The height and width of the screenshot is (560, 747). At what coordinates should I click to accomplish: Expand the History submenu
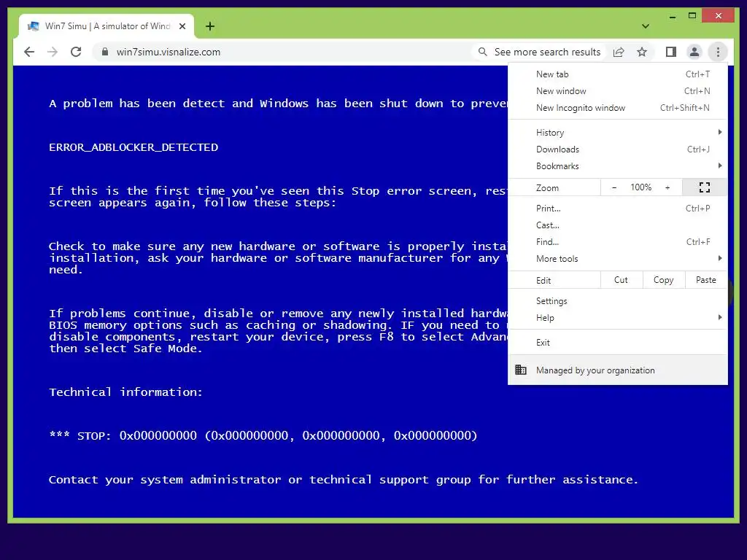click(618, 133)
